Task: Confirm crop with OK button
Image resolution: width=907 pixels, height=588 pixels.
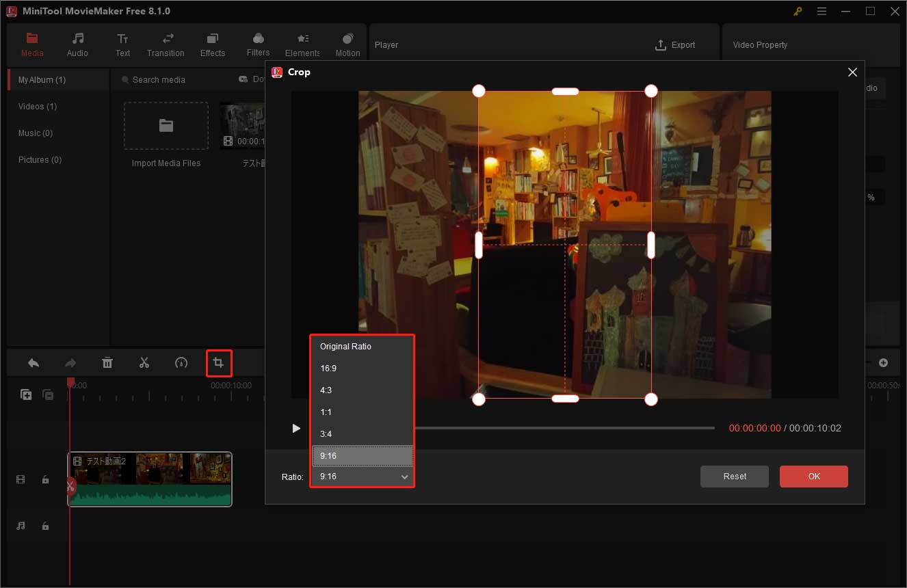Action: 814,477
